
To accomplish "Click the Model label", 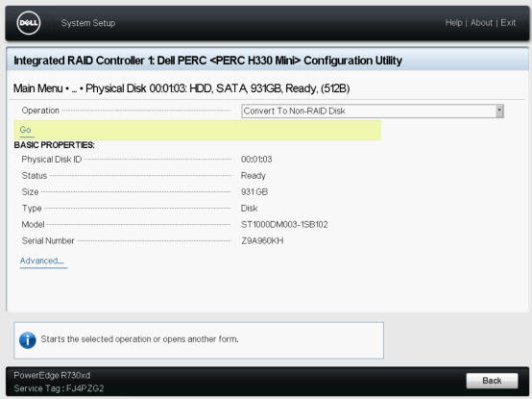I will coord(33,224).
